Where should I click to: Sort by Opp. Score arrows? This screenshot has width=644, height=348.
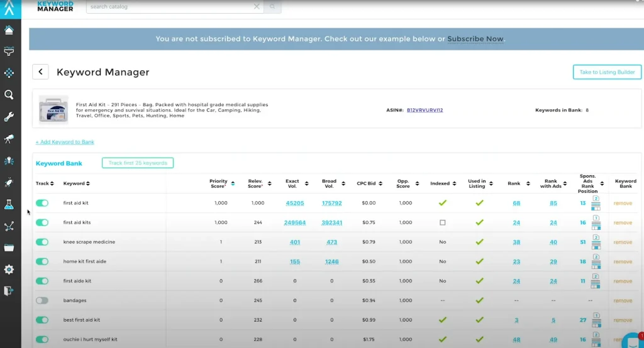click(417, 183)
